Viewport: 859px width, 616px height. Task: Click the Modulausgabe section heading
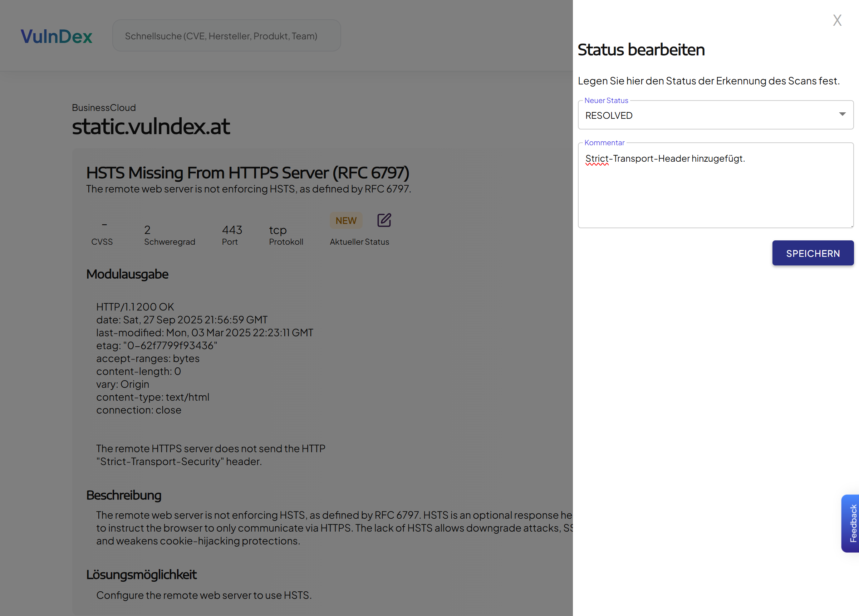[127, 274]
